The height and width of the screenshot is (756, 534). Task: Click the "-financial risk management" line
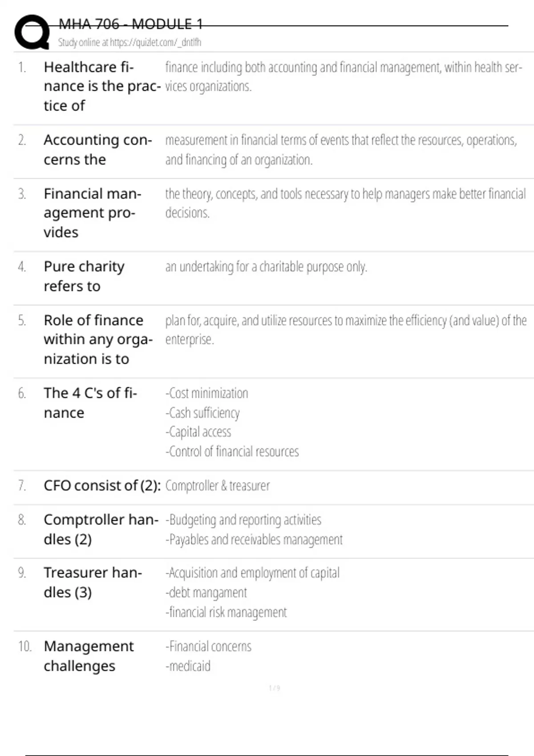pos(226,612)
